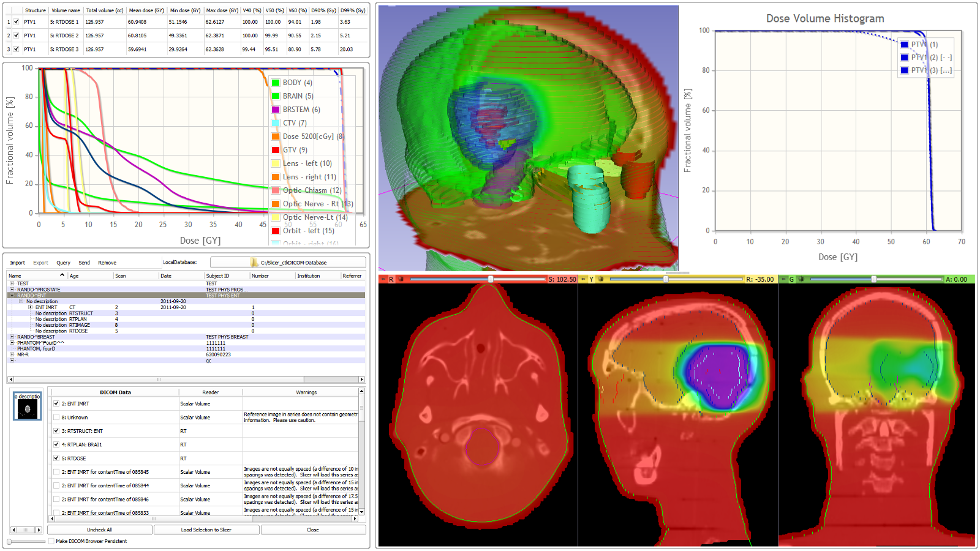This screenshot has width=980, height=551.
Task: Enable Make DICOM Browser Persistent
Action: [51, 541]
